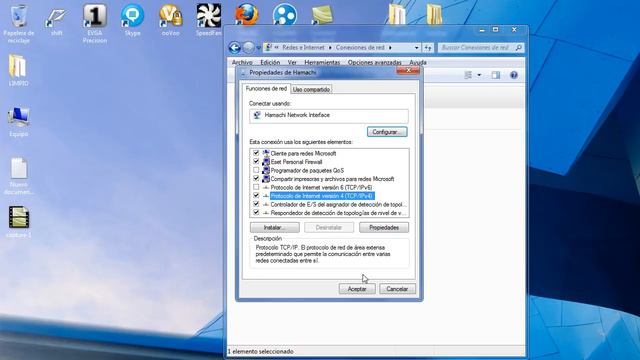Click the Forward arrow in Conexiones de red
640x360 pixels.
click(x=249, y=48)
